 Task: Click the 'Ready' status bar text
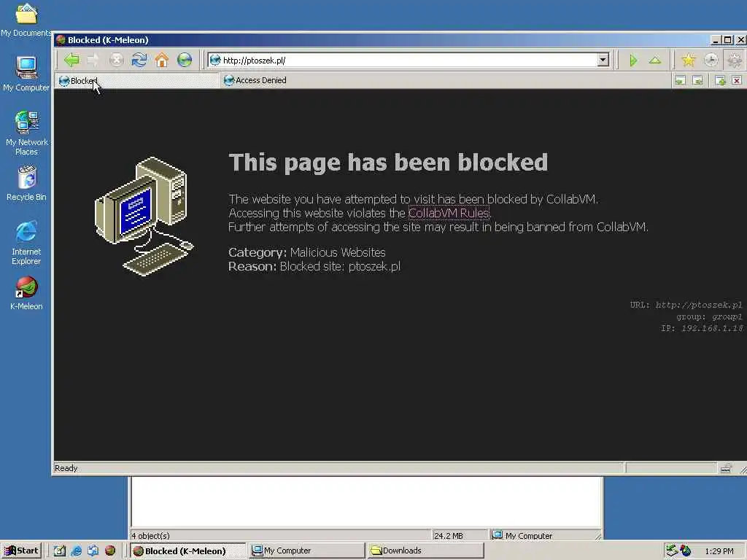[x=66, y=468]
